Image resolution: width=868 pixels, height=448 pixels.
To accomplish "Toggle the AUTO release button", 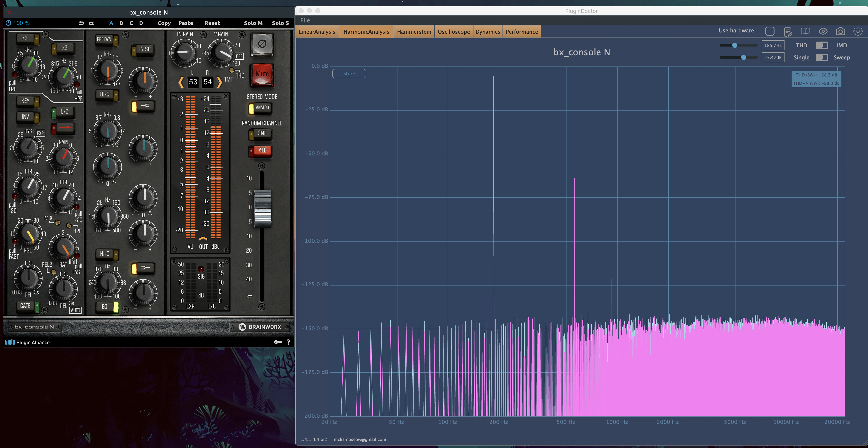I will click(75, 310).
